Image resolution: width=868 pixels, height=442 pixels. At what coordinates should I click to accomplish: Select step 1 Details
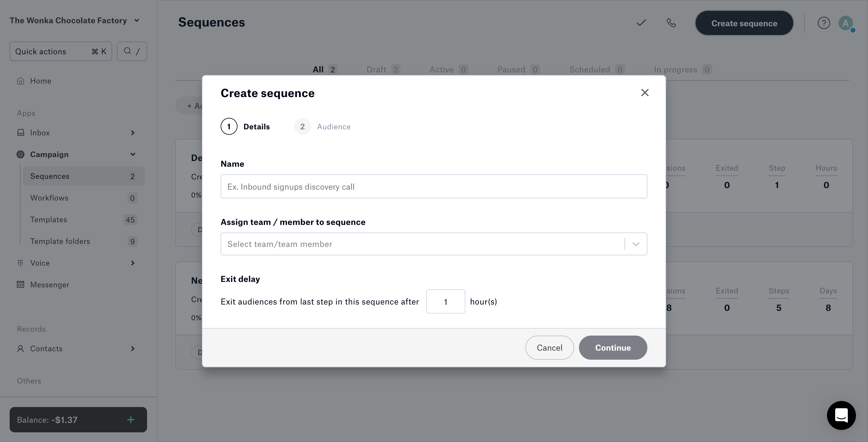(x=245, y=126)
